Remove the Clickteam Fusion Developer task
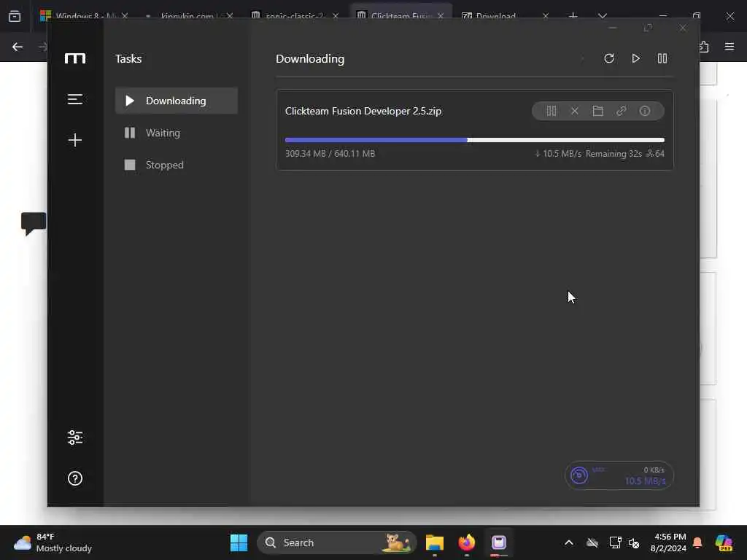Viewport: 747px width, 560px height. (575, 111)
